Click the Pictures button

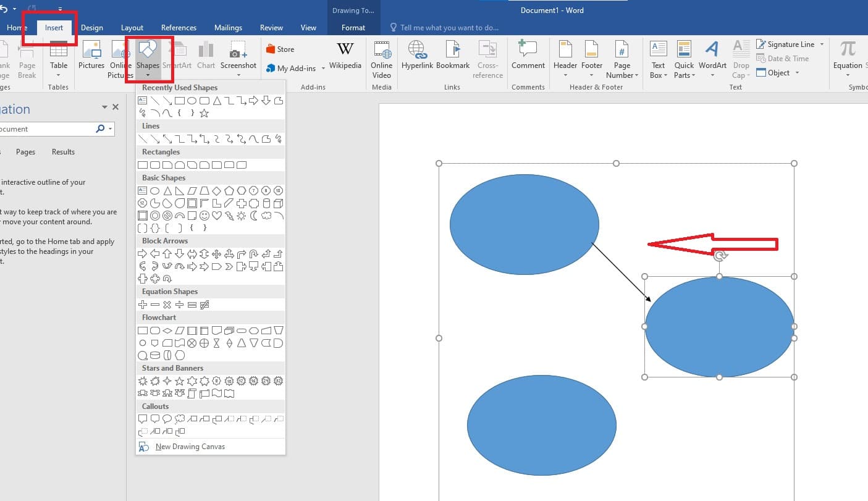pos(91,56)
